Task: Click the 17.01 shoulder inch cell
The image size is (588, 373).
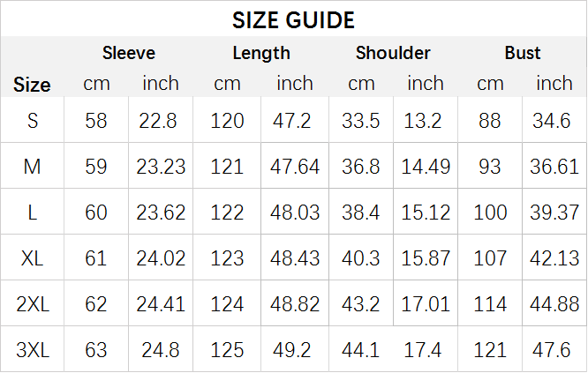Action: tap(426, 304)
